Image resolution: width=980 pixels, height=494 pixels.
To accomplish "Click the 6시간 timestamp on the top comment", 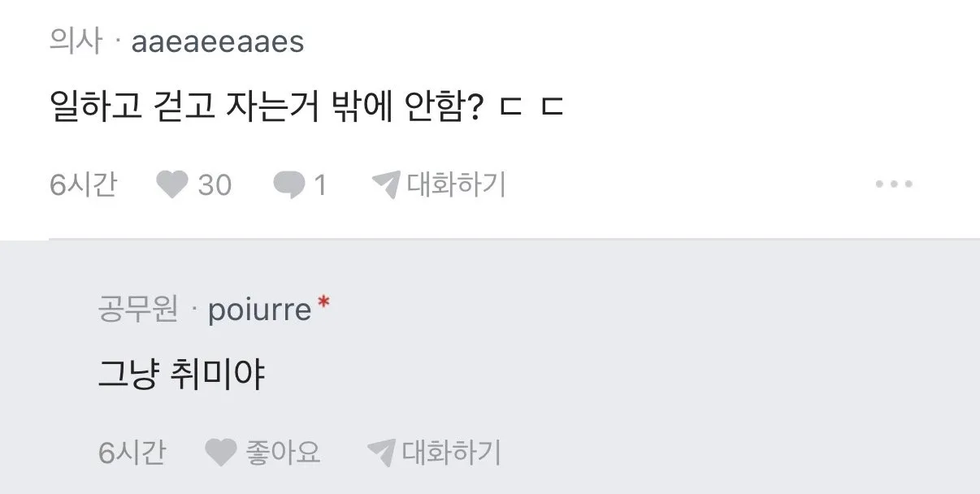I will 83,185.
